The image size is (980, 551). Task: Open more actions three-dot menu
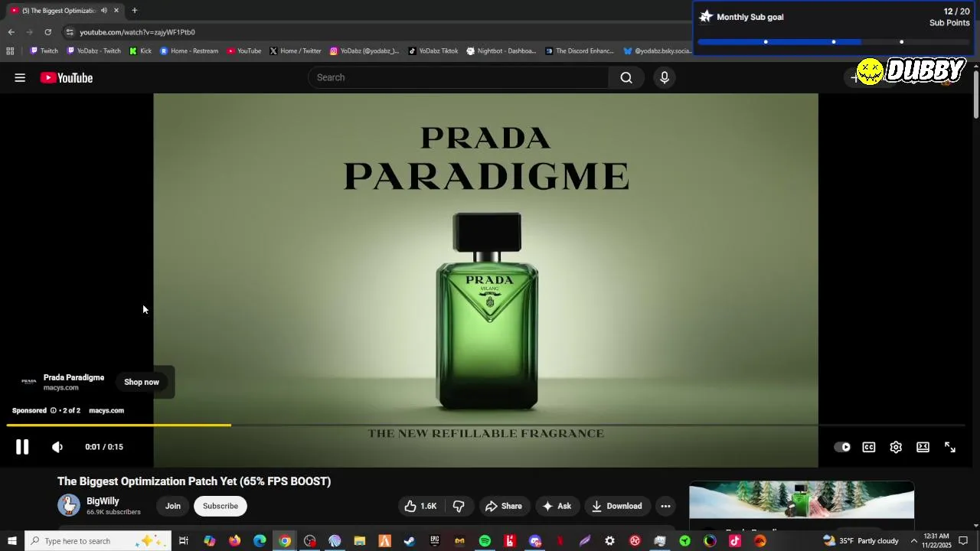[665, 506]
